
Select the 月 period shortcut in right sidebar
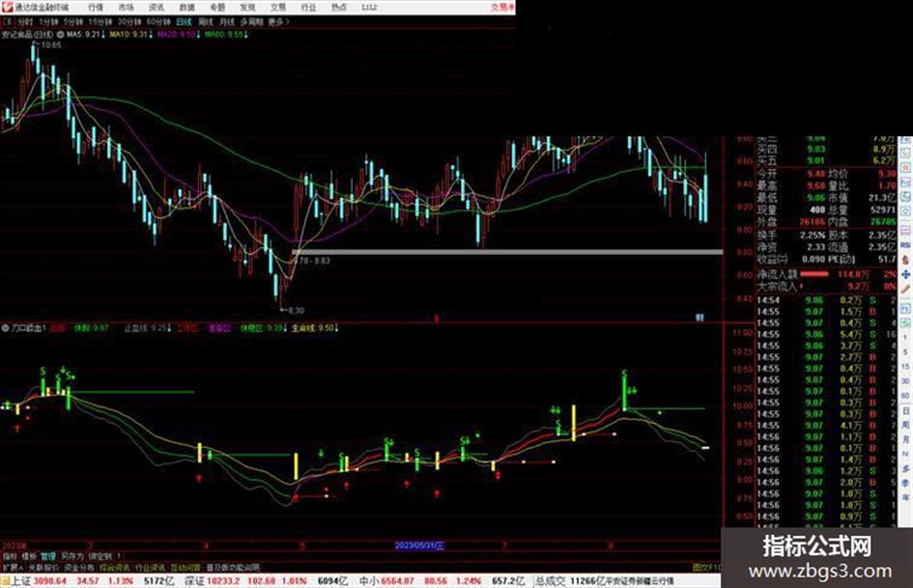[905, 439]
